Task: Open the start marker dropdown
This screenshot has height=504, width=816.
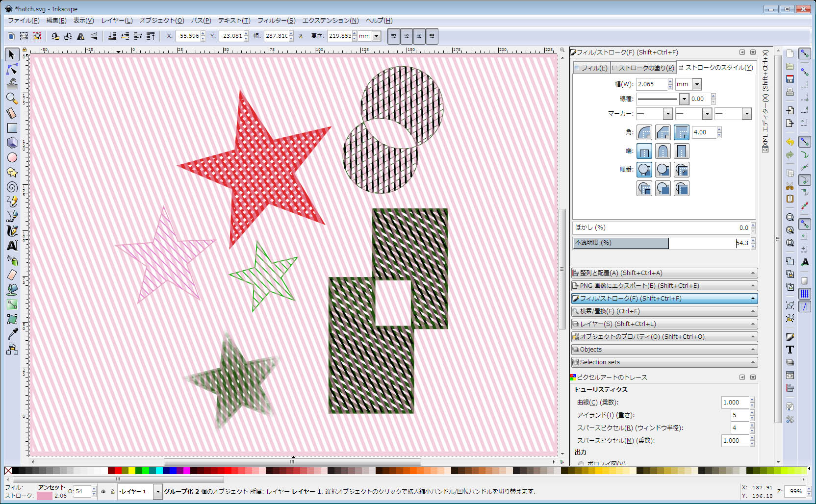Action: click(x=667, y=114)
